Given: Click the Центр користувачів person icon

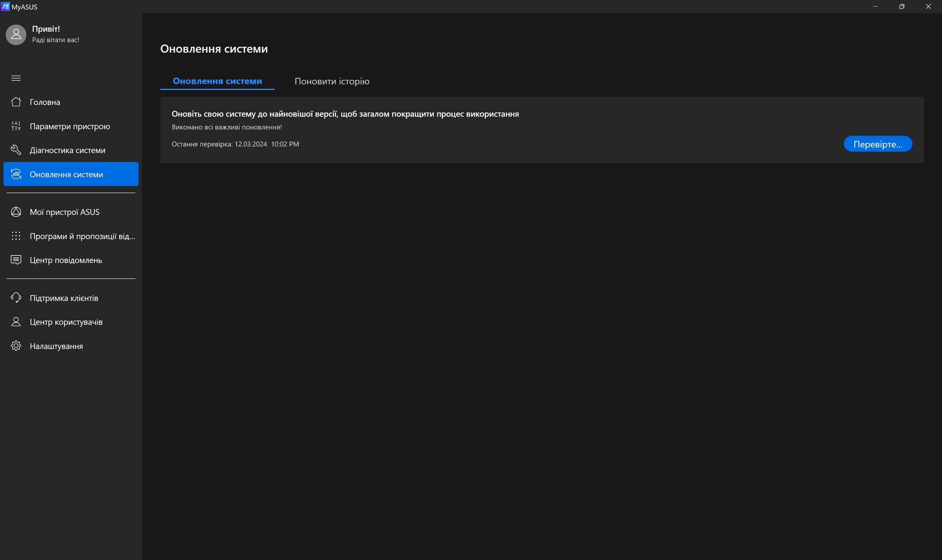Looking at the screenshot, I should click(16, 322).
